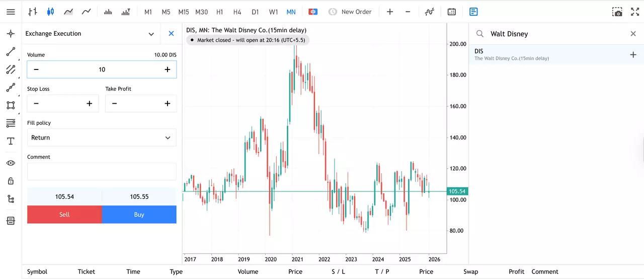The width and height of the screenshot is (644, 279).
Task: Toggle lock on drawn objects
Action: pyautogui.click(x=11, y=181)
